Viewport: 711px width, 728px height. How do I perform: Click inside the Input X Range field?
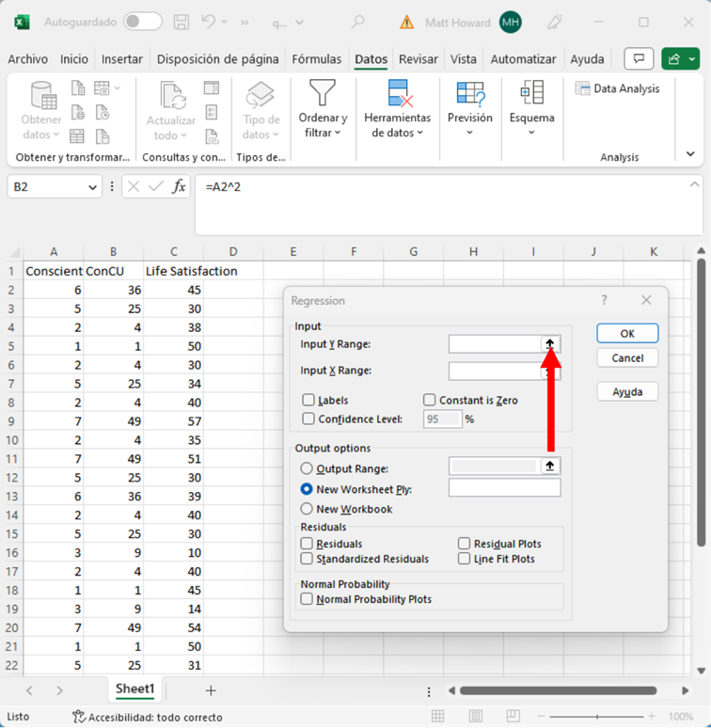point(495,371)
